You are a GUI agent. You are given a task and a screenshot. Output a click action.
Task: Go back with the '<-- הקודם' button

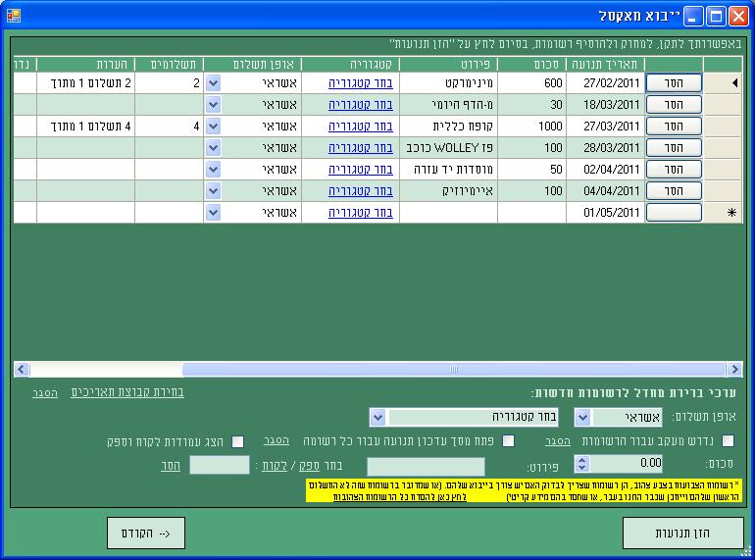tap(146, 534)
